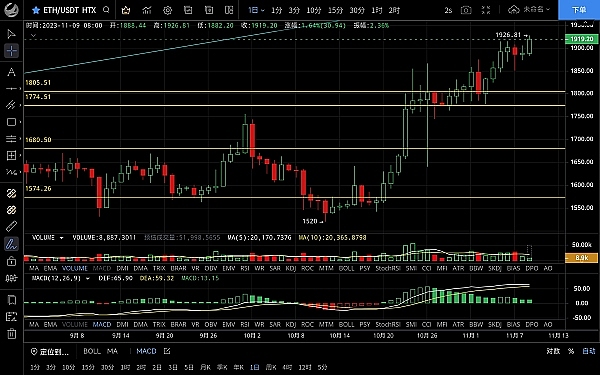Open the indicators chart icon in the top toolbar

pos(147,10)
